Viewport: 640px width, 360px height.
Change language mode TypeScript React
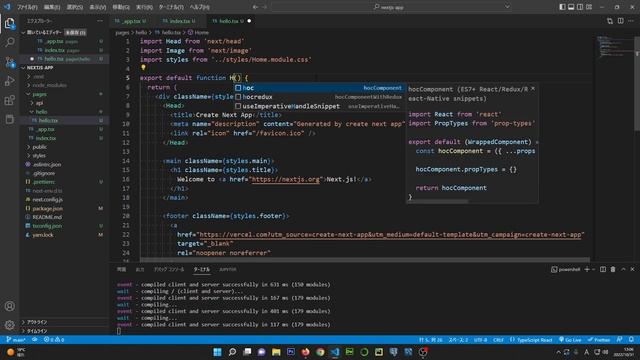click(x=531, y=340)
